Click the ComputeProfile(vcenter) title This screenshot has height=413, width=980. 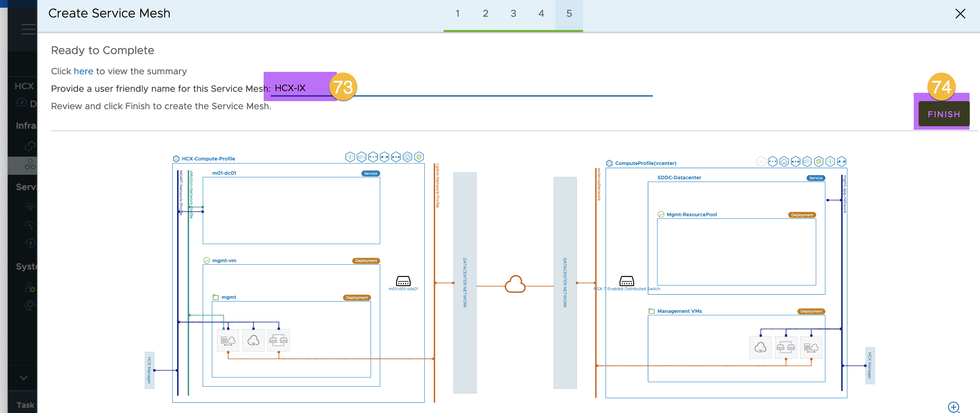[646, 163]
